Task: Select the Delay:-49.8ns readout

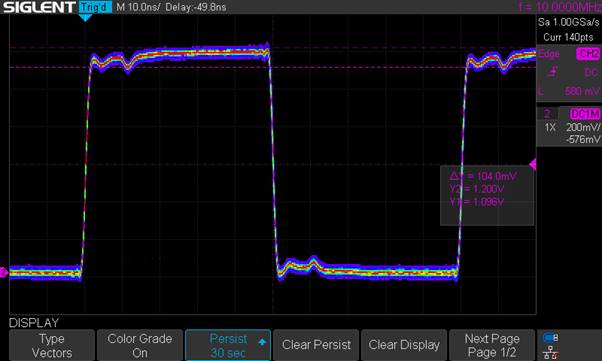Action: click(x=196, y=7)
